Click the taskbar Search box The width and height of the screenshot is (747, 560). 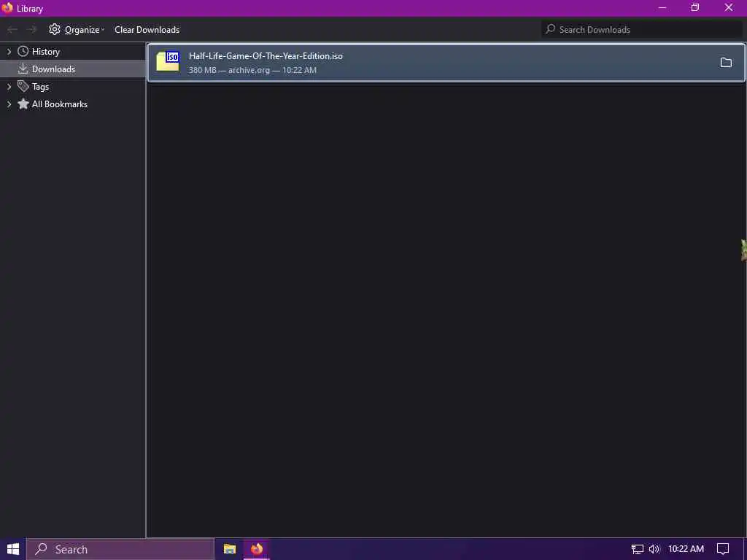click(120, 549)
